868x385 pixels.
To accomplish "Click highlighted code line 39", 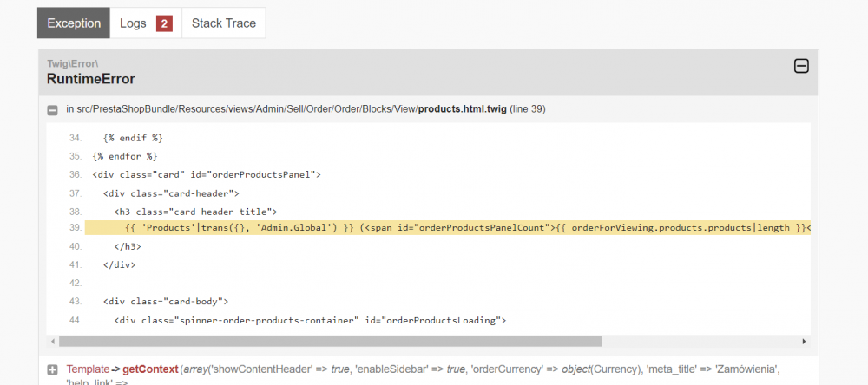I will pos(447,228).
